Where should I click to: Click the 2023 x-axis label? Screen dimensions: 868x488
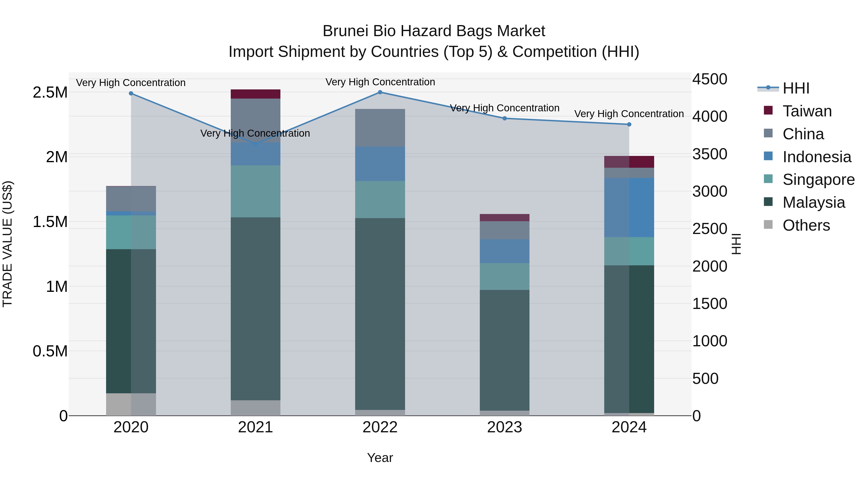[504, 427]
